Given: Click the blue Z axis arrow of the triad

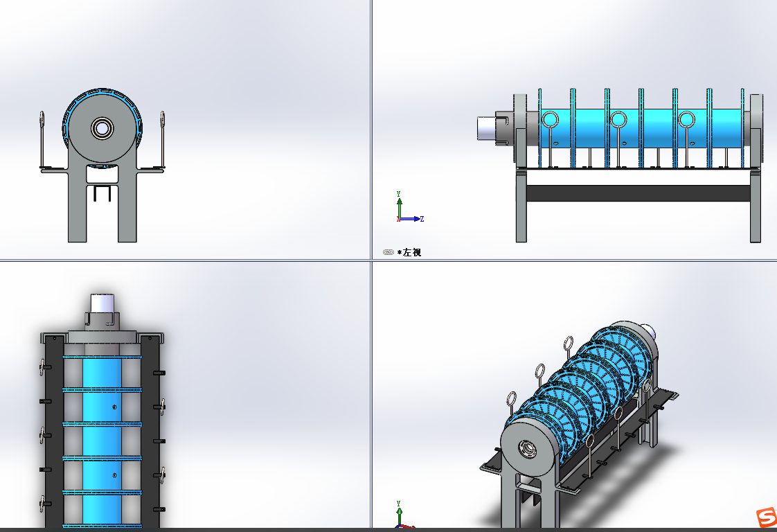Looking at the screenshot, I should 412,219.
